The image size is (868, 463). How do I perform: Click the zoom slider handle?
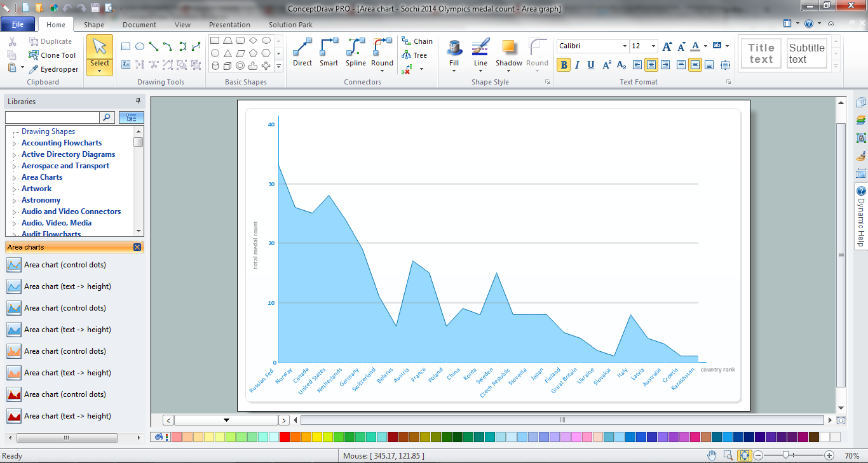tap(786, 455)
